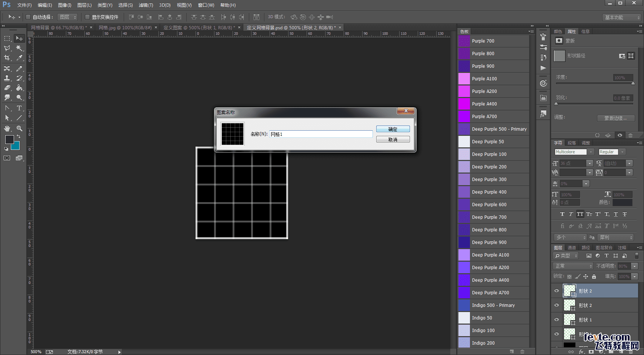Click 确定 to confirm pattern name
This screenshot has width=644, height=355.
coord(393,129)
